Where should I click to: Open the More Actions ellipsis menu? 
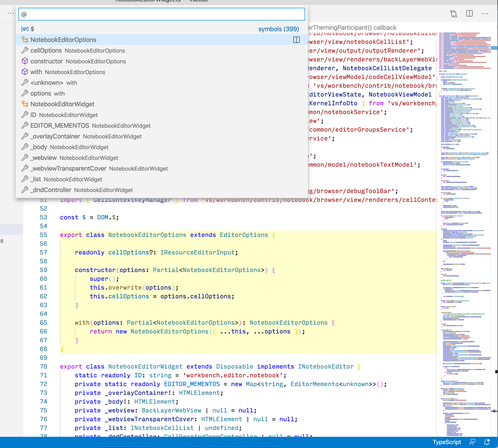coord(485,14)
